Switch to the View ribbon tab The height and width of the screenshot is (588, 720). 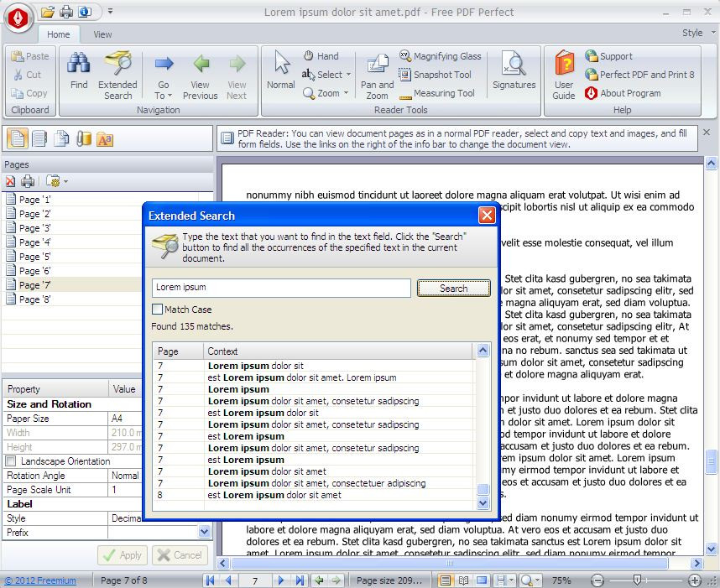click(102, 34)
